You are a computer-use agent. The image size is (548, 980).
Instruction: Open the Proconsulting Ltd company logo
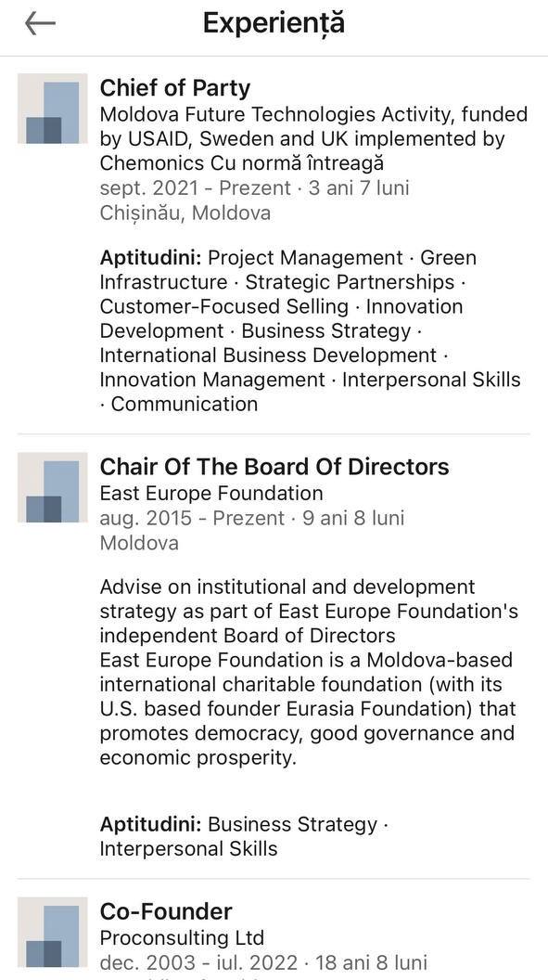click(53, 932)
